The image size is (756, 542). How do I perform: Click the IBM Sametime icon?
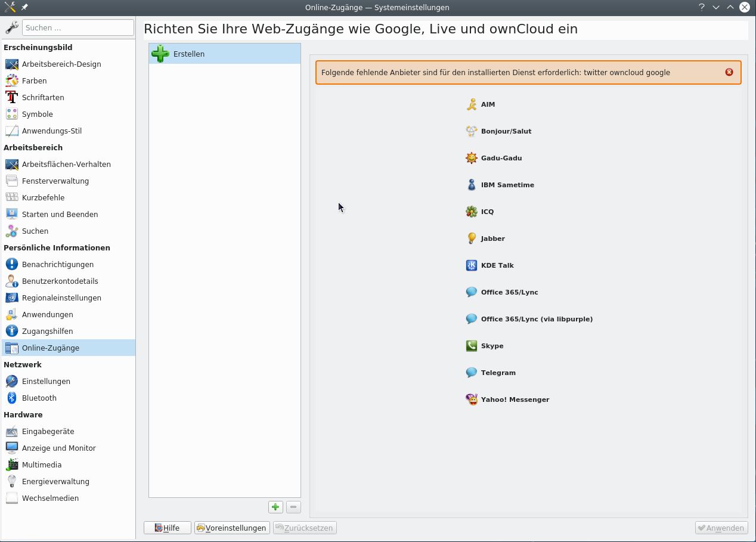point(472,185)
